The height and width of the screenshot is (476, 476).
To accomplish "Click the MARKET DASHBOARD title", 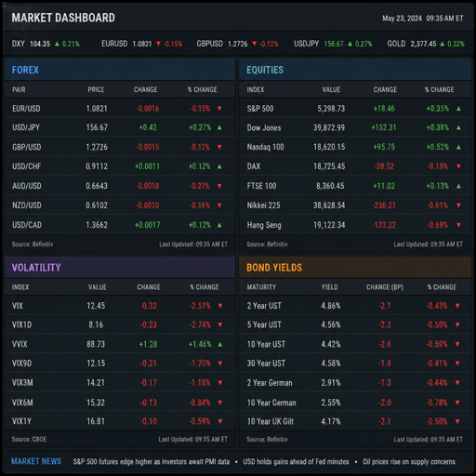I will (x=63, y=18).
